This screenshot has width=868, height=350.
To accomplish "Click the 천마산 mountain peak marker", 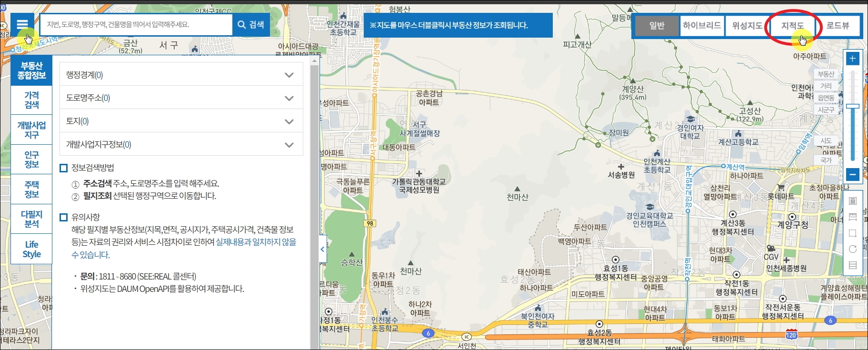I will coord(517,190).
